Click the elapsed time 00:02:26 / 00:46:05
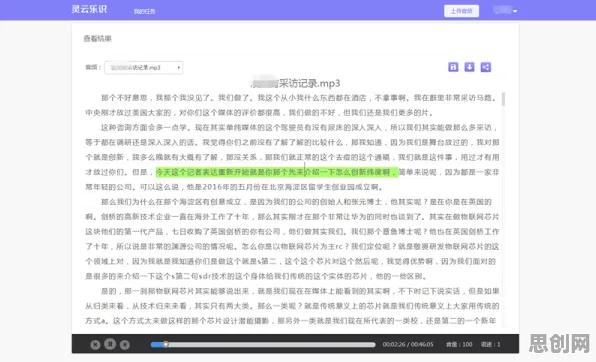Viewport: 596px width, 362px height. pyautogui.click(x=408, y=345)
